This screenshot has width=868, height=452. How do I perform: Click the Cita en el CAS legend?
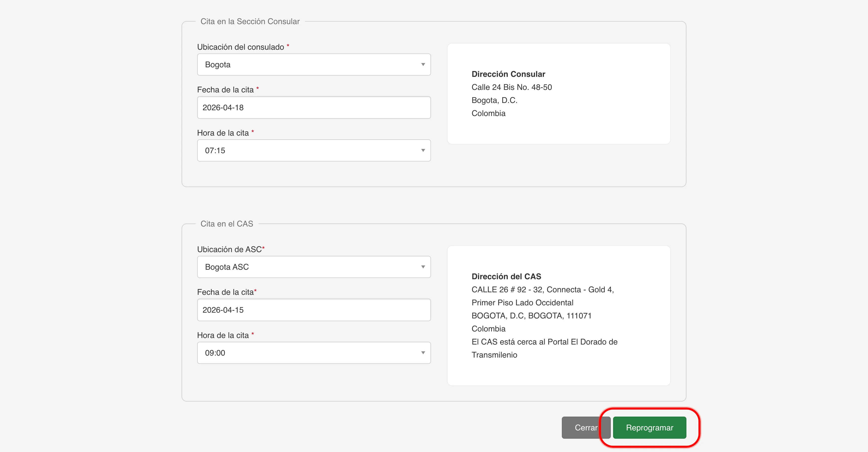coord(227,224)
